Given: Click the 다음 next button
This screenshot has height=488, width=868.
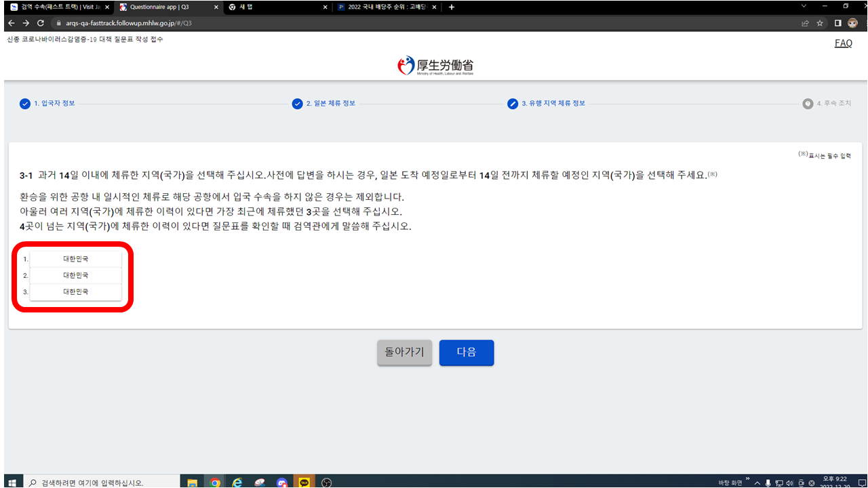Looking at the screenshot, I should pyautogui.click(x=467, y=352).
